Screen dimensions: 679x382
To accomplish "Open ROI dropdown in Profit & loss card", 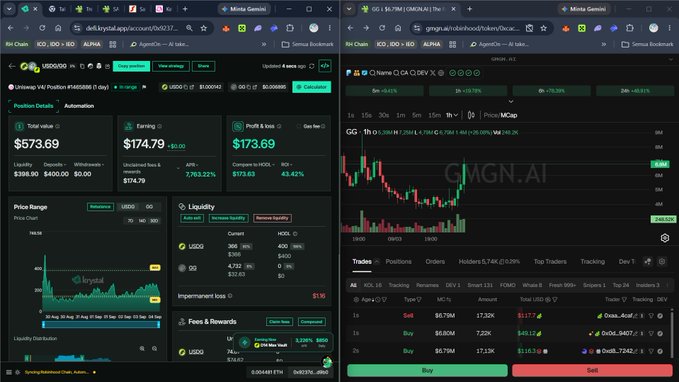I will point(287,165).
